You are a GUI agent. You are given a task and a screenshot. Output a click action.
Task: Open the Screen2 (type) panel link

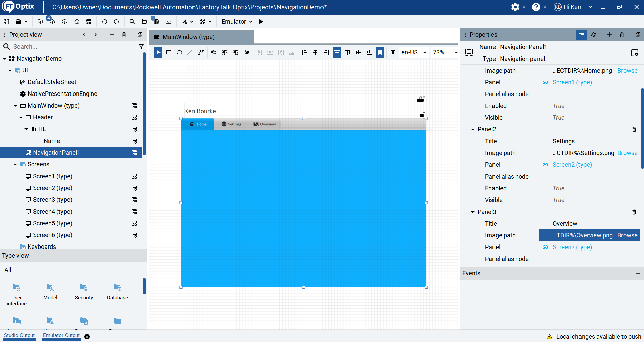572,165
